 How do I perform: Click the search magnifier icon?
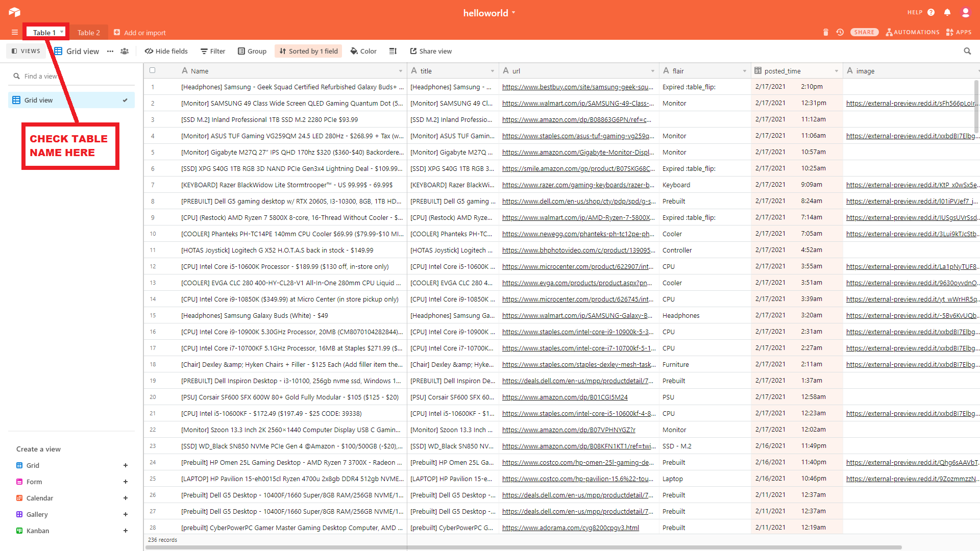point(967,51)
